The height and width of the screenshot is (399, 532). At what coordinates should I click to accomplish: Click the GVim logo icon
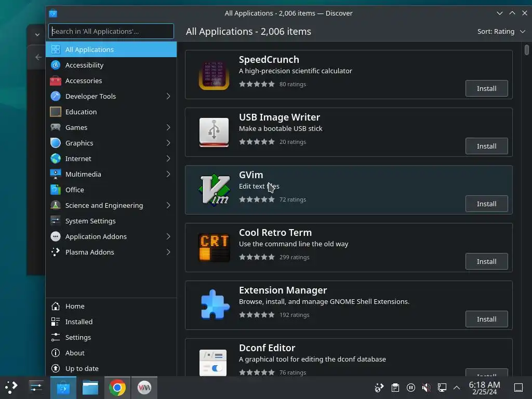(214, 190)
